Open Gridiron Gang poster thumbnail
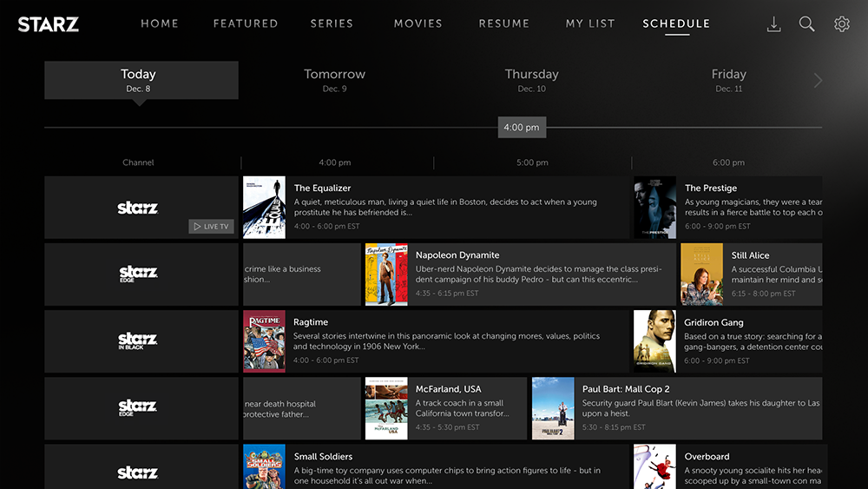The height and width of the screenshot is (489, 868). [x=654, y=341]
